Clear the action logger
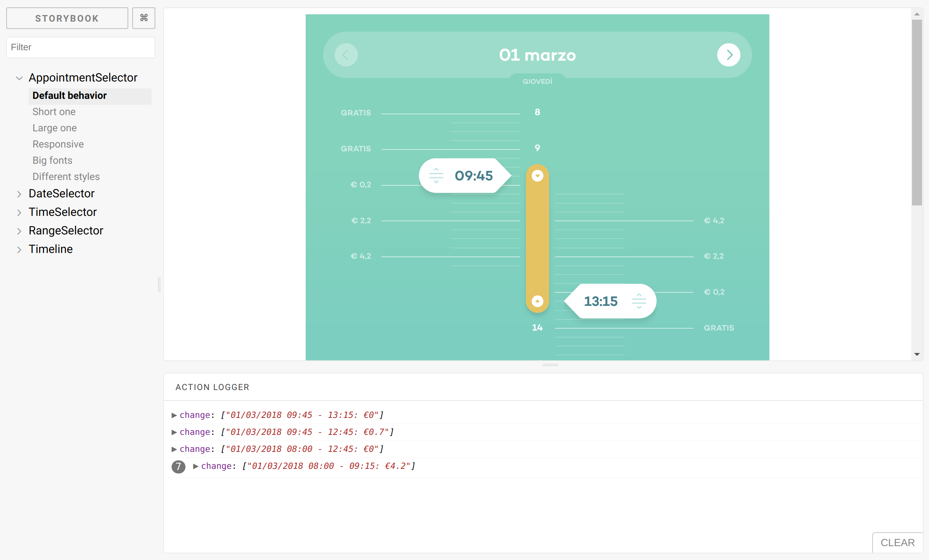The height and width of the screenshot is (560, 929). (x=897, y=543)
